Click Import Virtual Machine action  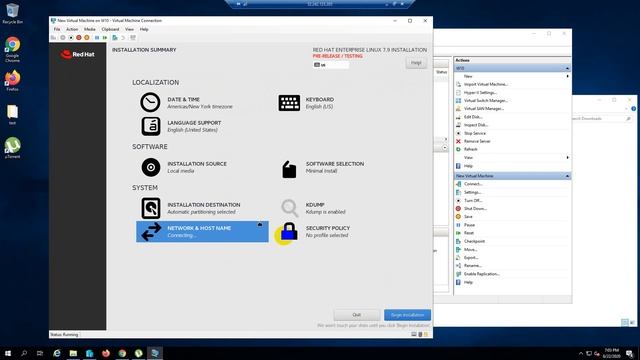[x=485, y=84]
